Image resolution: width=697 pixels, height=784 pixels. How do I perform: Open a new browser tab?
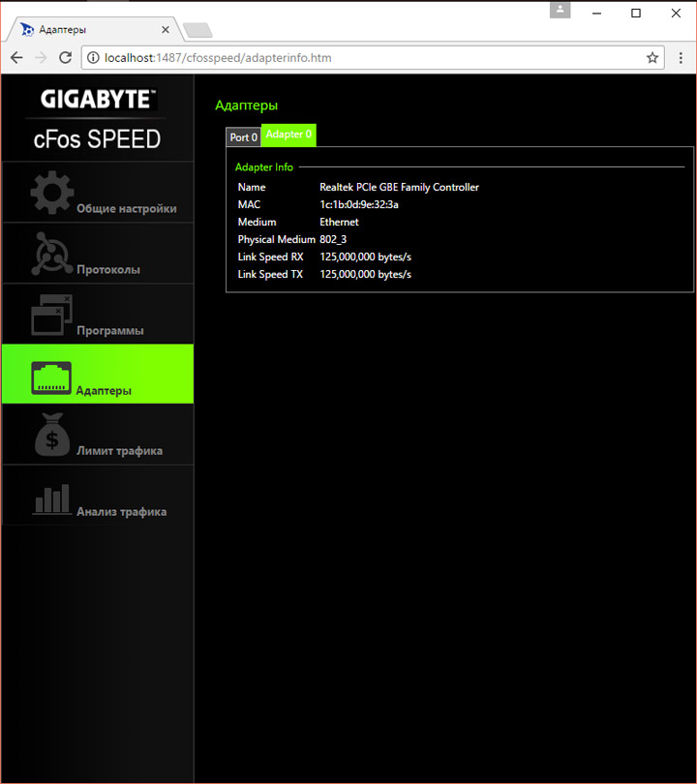pyautogui.click(x=198, y=31)
